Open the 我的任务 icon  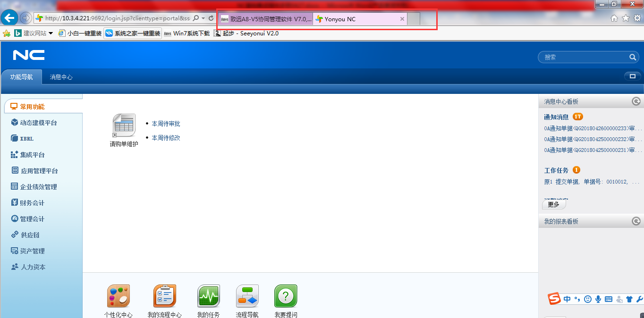[209, 297]
